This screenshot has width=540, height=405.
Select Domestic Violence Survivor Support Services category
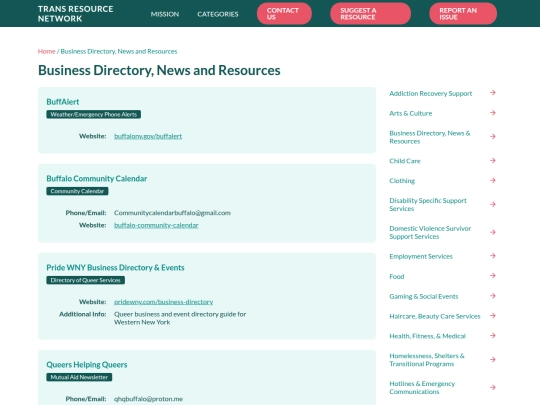click(430, 232)
